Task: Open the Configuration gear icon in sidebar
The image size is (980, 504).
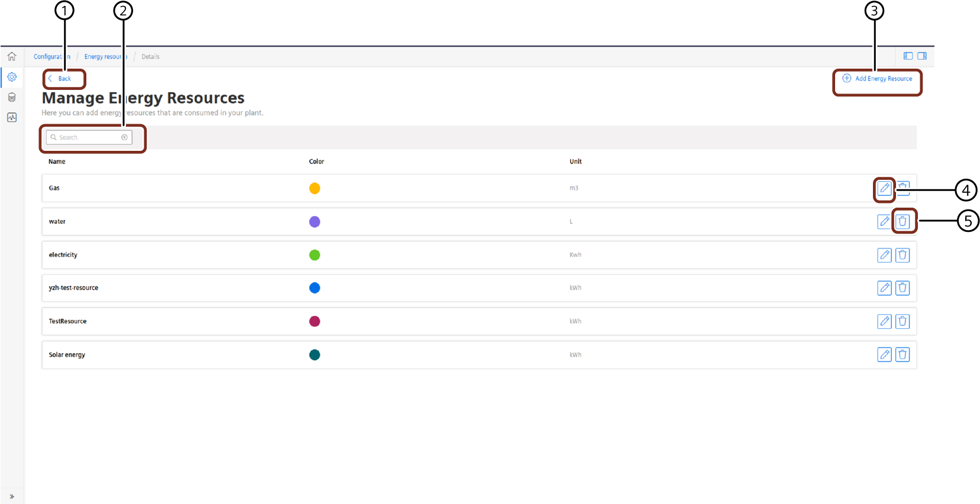Action: pyautogui.click(x=12, y=77)
